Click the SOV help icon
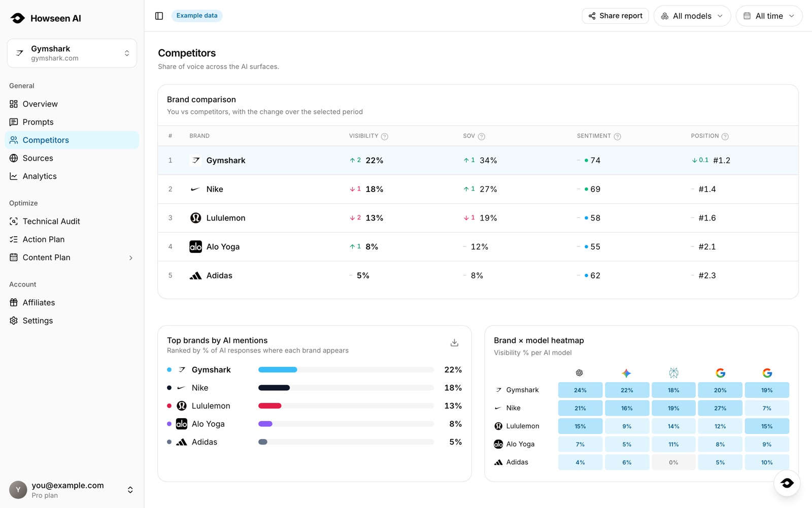The width and height of the screenshot is (812, 508). point(482,136)
